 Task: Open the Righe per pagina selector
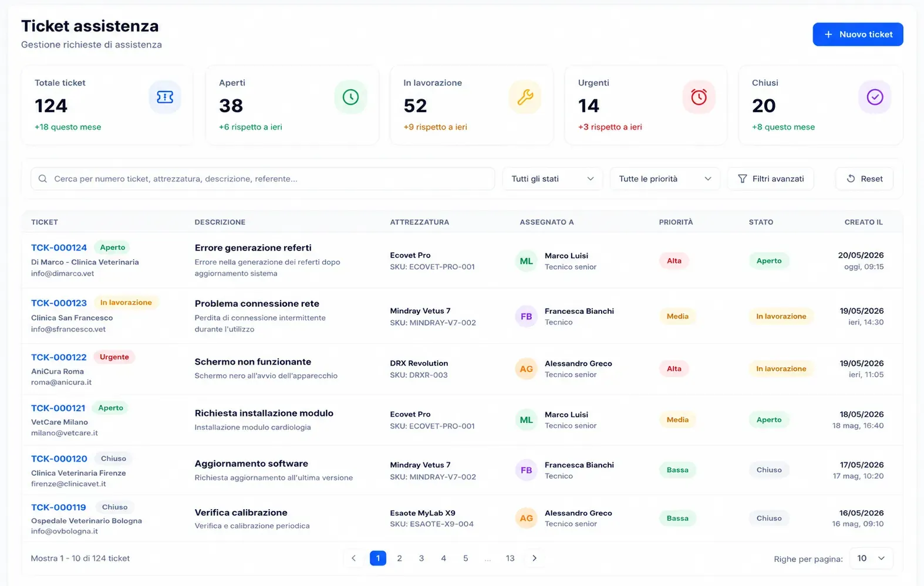(x=871, y=558)
